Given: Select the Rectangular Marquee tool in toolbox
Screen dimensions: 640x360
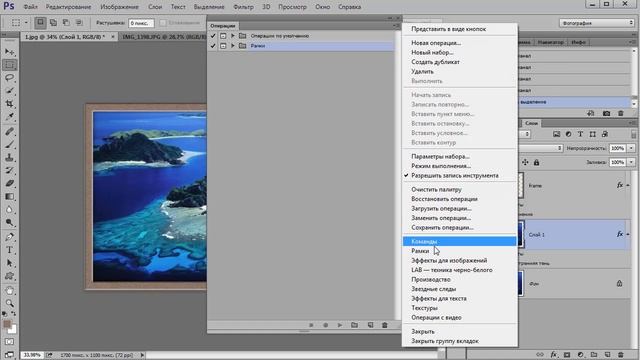Looking at the screenshot, I should (x=9, y=65).
